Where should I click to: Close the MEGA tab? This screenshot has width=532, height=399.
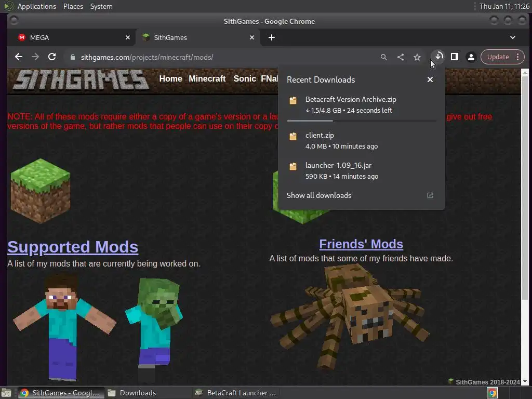pyautogui.click(x=128, y=37)
